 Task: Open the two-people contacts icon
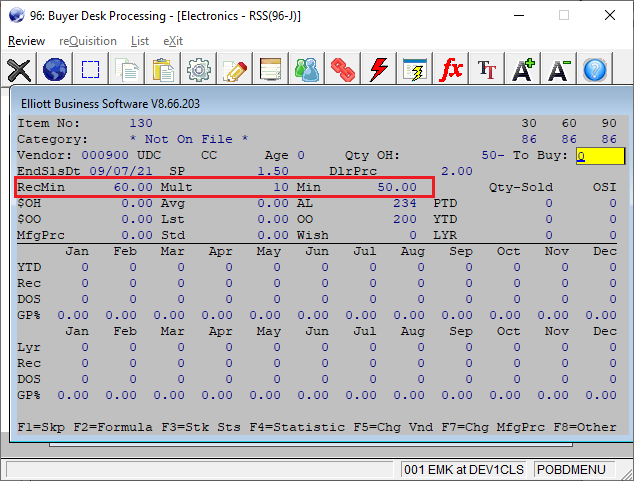click(307, 70)
